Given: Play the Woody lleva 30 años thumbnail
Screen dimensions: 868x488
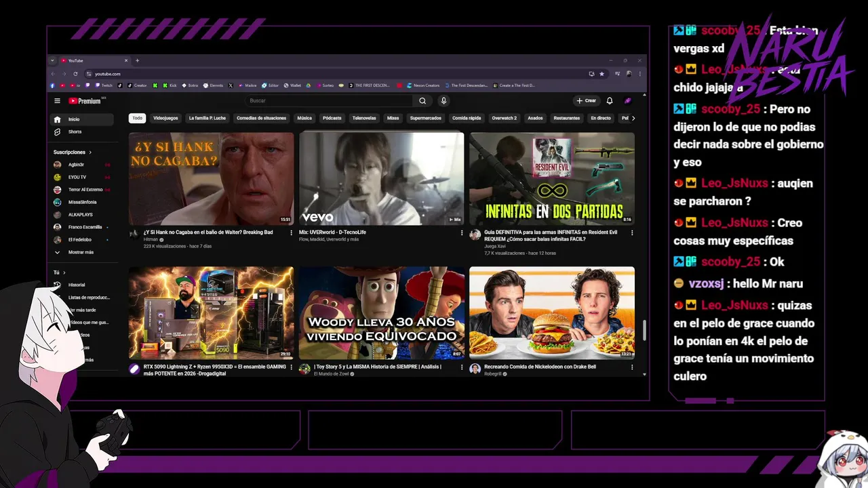Looking at the screenshot, I should coord(382,313).
